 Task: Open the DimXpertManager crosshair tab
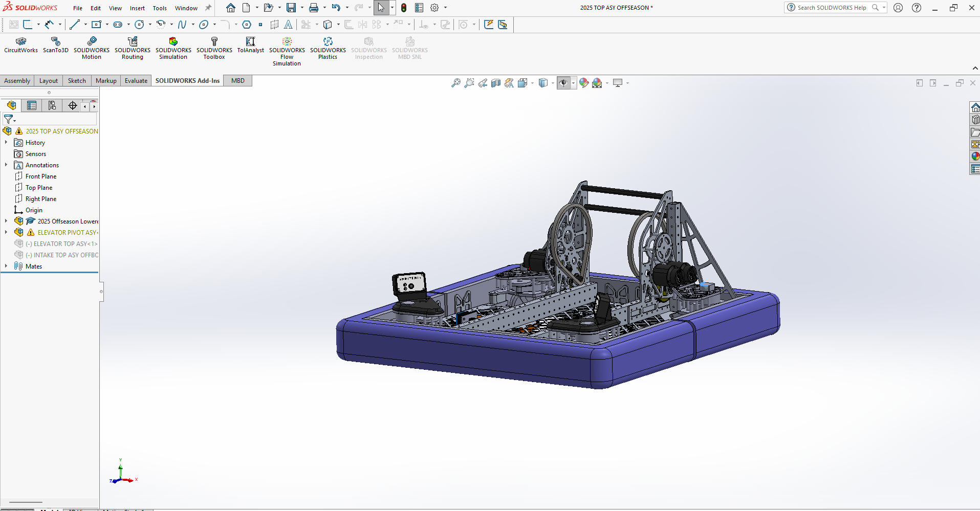[x=72, y=105]
